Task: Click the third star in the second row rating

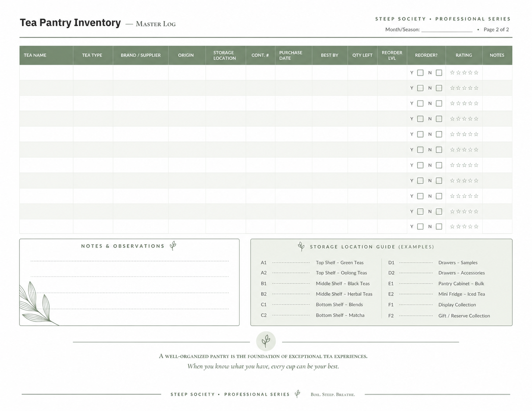Action: 464,88
